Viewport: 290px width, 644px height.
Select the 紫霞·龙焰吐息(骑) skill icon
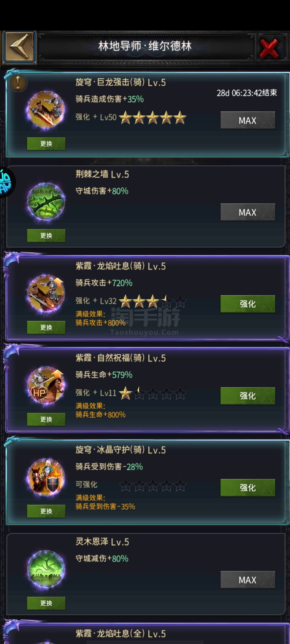(x=46, y=294)
